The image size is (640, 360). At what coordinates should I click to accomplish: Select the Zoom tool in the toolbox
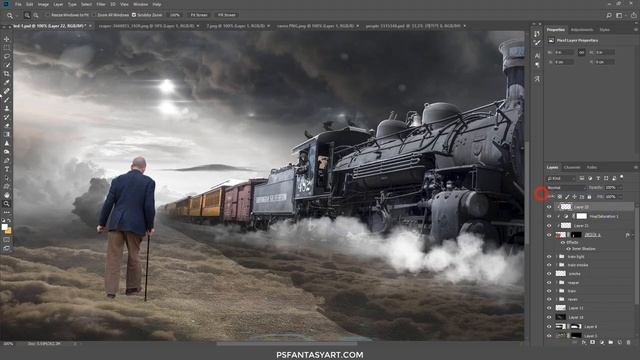tap(7, 204)
